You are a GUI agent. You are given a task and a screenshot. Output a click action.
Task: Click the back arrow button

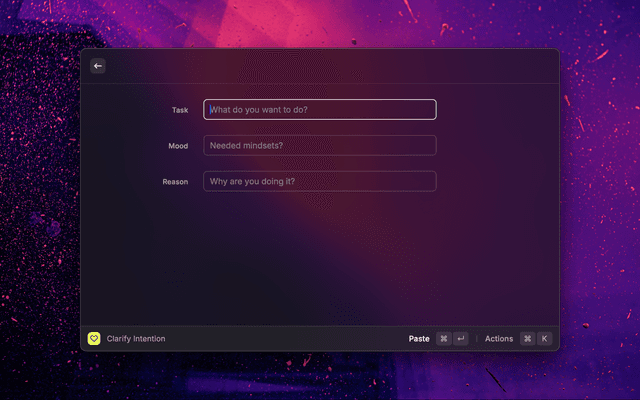(98, 66)
